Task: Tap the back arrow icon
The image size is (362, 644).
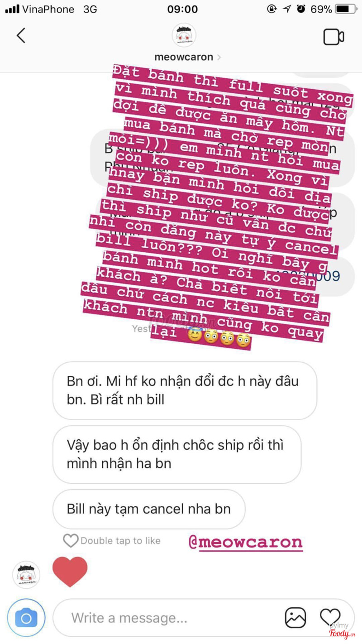Action: [x=21, y=35]
